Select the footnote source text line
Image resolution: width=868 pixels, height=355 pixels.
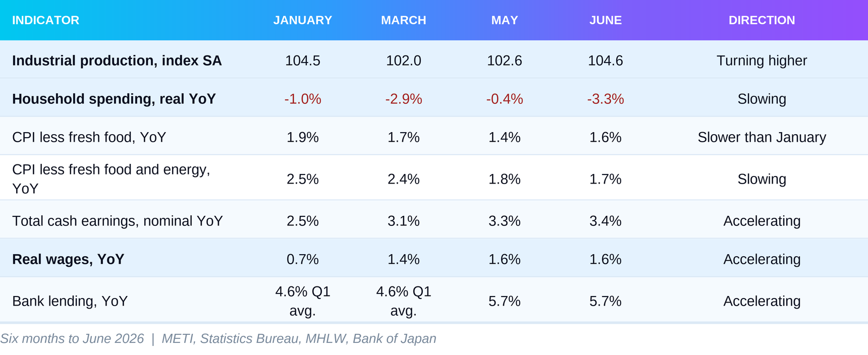click(x=218, y=338)
